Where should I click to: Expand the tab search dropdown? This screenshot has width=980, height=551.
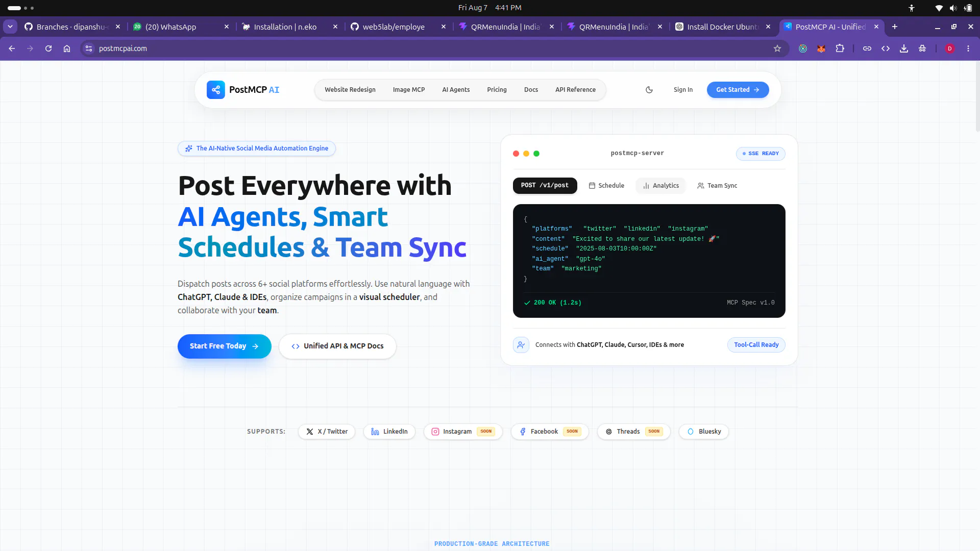pos(10,27)
